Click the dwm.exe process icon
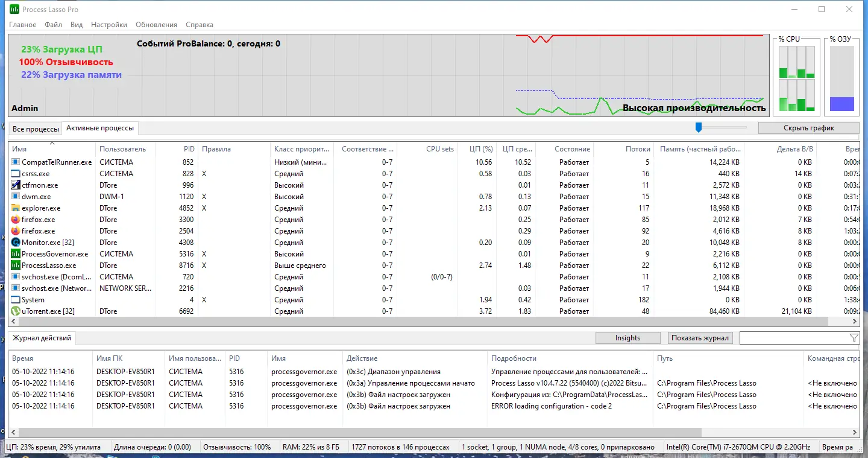868x458 pixels. (16, 197)
